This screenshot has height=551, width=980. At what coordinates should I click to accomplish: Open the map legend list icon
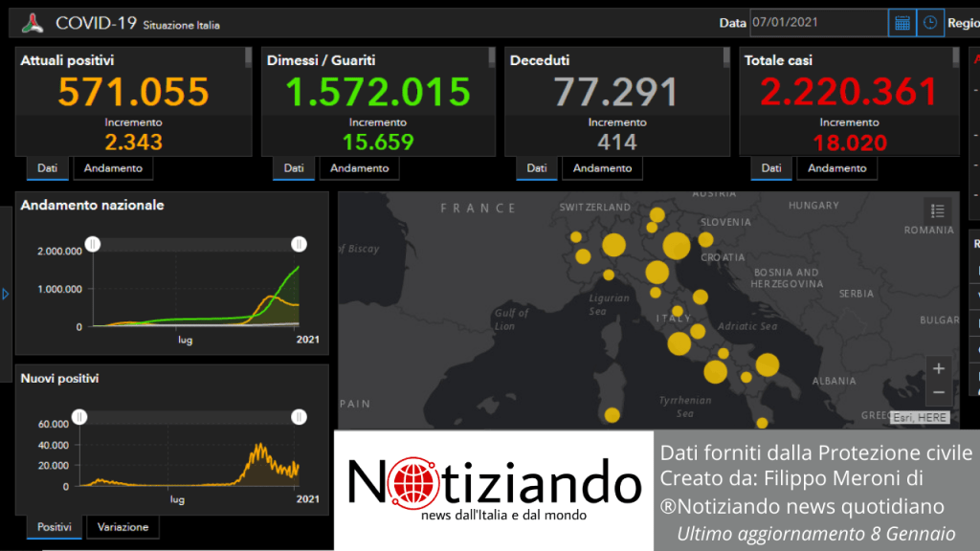(x=938, y=210)
